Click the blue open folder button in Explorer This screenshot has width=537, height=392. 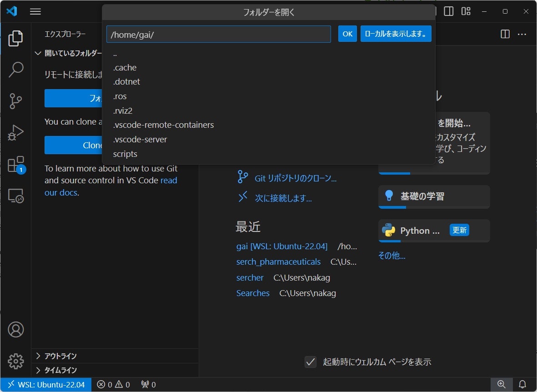click(x=73, y=98)
